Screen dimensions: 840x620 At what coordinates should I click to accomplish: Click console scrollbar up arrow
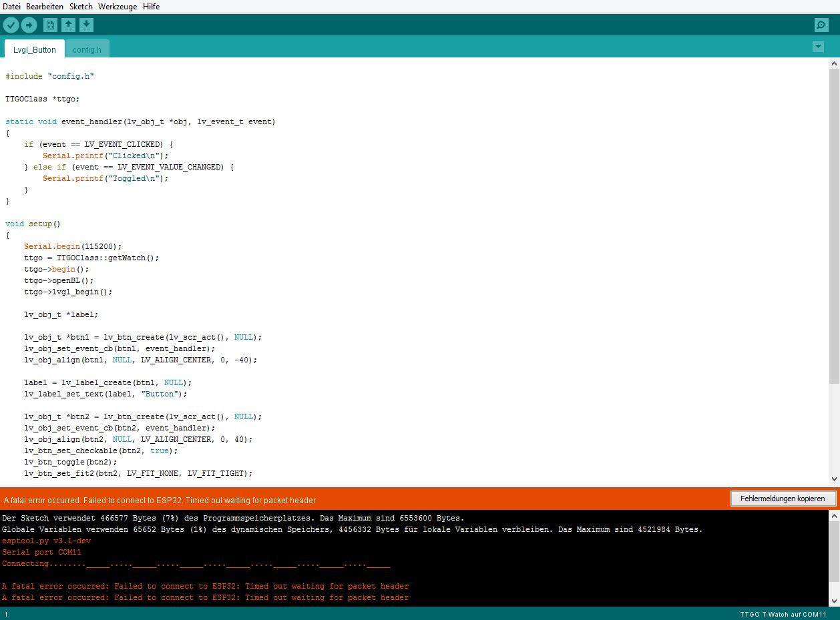click(x=834, y=516)
